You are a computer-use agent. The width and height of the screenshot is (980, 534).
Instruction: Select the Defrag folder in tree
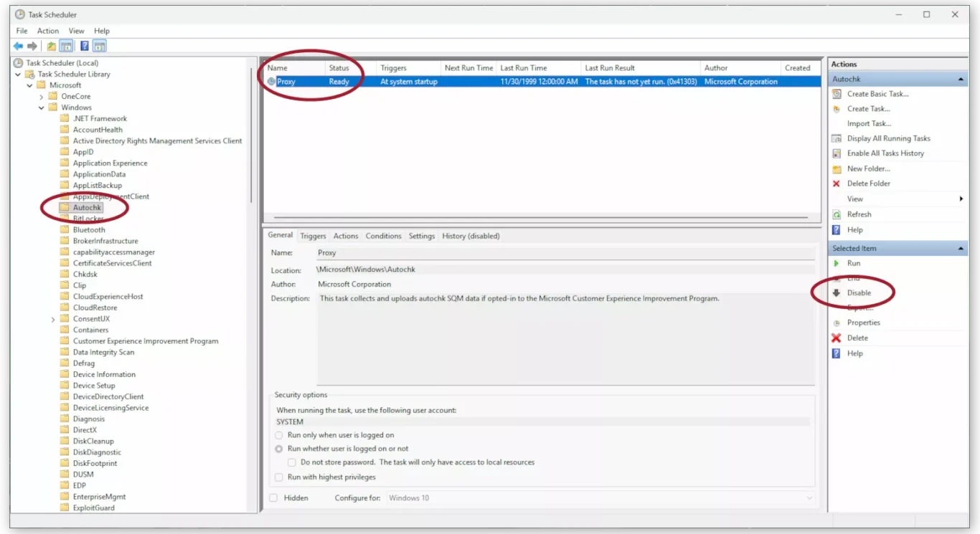[83, 363]
